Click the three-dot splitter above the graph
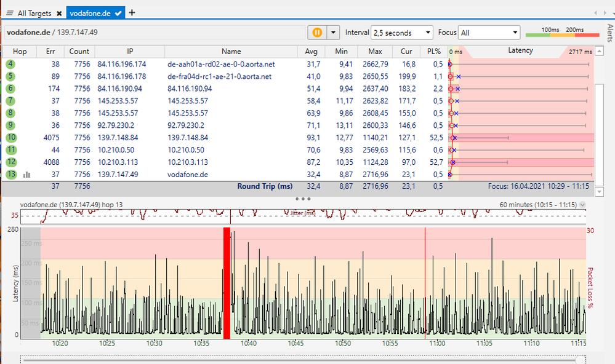This screenshot has height=364, width=615. (x=302, y=199)
